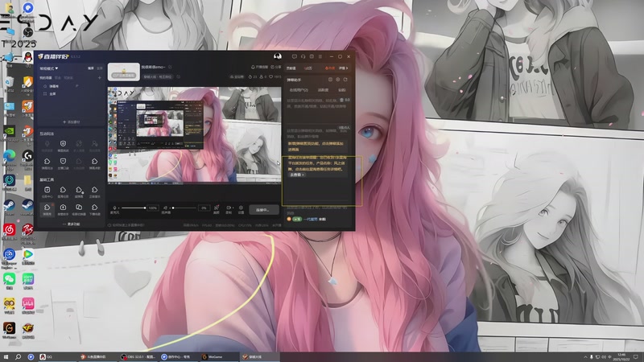Click the 100% microphone volume field
The image size is (644, 362).
pos(153,208)
